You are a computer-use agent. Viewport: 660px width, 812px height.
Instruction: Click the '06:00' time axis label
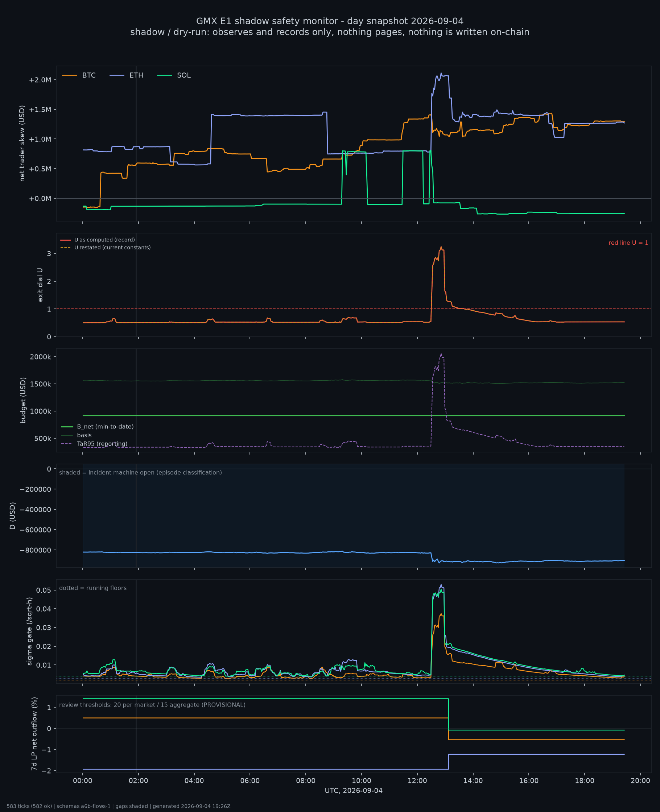[250, 781]
